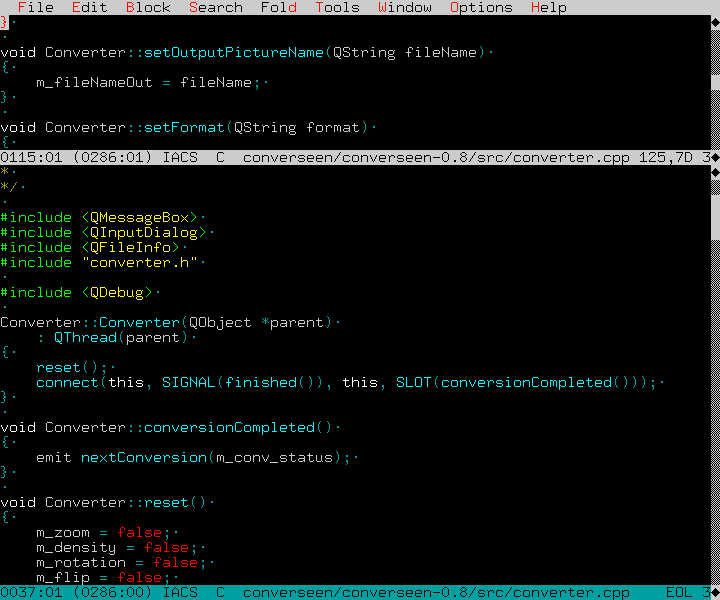Click the #include <QMessageBox> line

[x=99, y=217]
